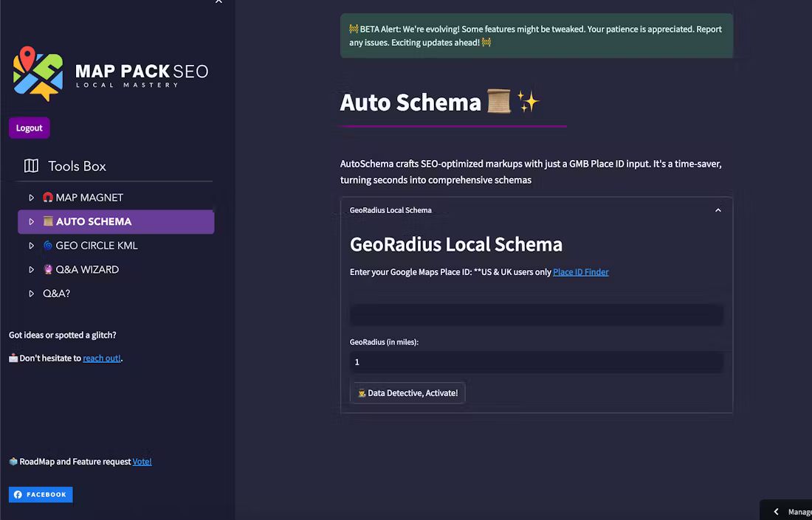Select AUTO SCHEMA in the sidebar
The width and height of the screenshot is (812, 520).
pyautogui.click(x=94, y=221)
